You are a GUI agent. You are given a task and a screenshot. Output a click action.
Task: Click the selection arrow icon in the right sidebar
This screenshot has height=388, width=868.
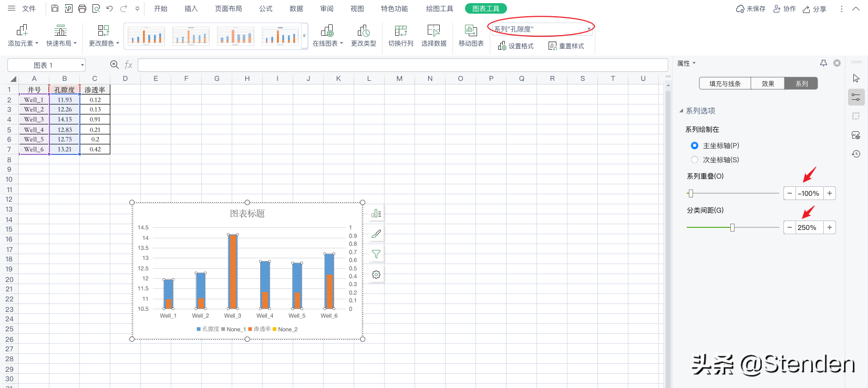pos(856,78)
